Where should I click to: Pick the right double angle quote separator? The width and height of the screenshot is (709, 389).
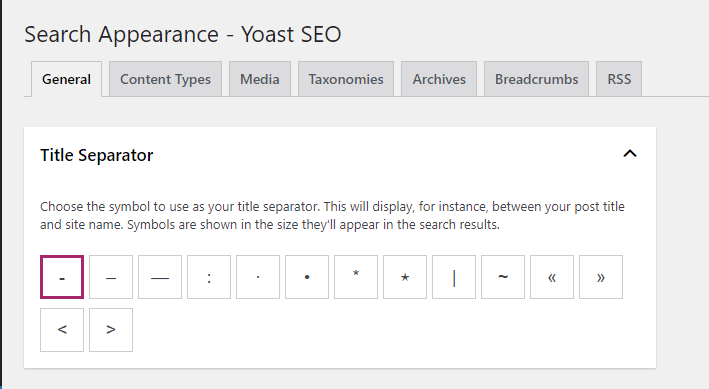601,277
